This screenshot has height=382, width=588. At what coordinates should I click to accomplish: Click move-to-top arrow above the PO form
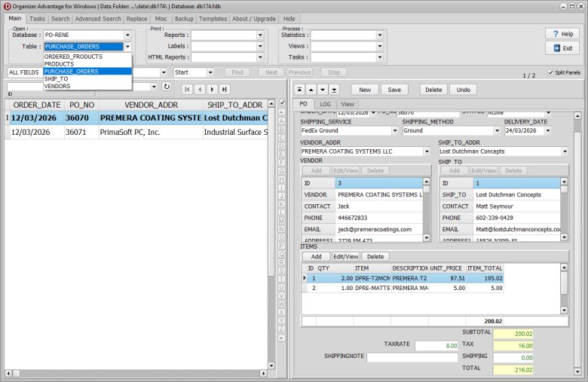pyautogui.click(x=299, y=90)
